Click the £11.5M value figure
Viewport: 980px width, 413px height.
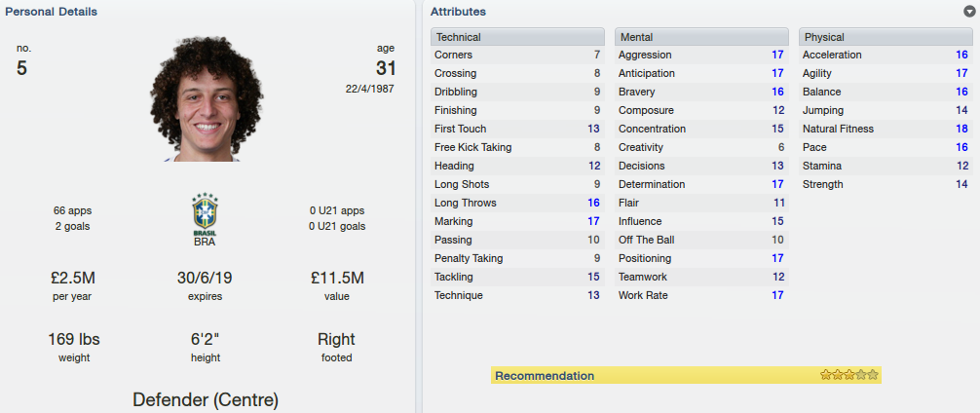337,278
